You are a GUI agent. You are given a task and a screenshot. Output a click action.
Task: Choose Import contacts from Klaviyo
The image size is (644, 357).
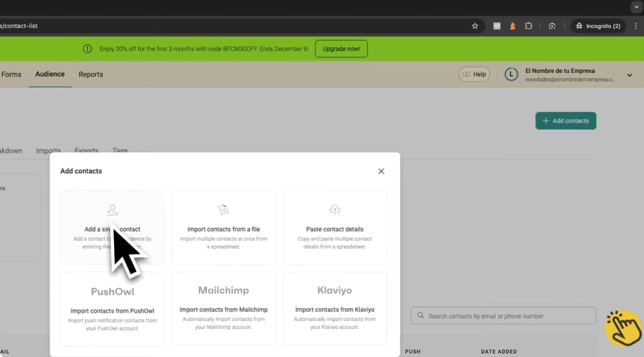(335, 309)
